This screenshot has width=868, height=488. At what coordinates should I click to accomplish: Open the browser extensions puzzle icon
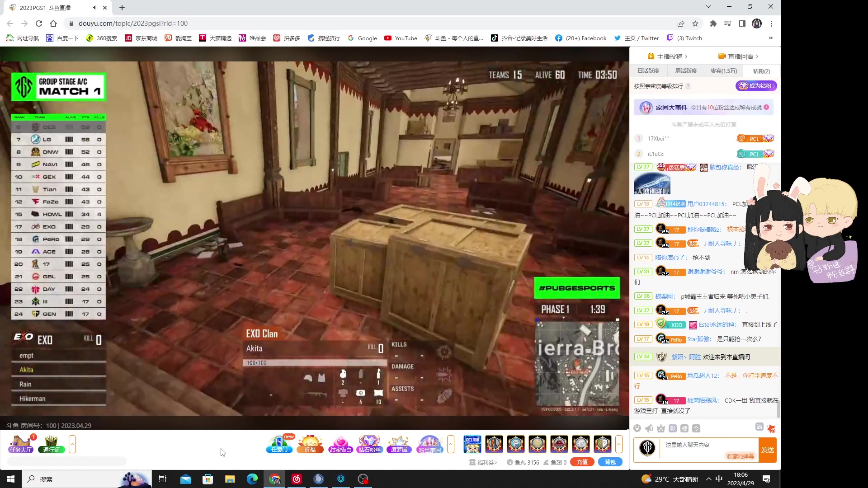click(713, 23)
